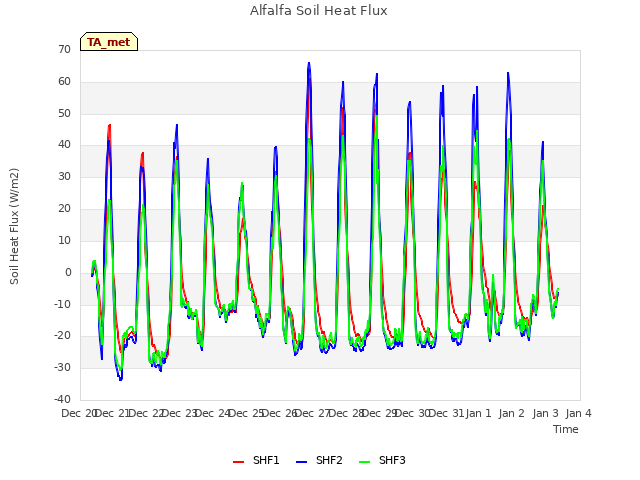Click the Dec 21 x-axis date label

112,413
